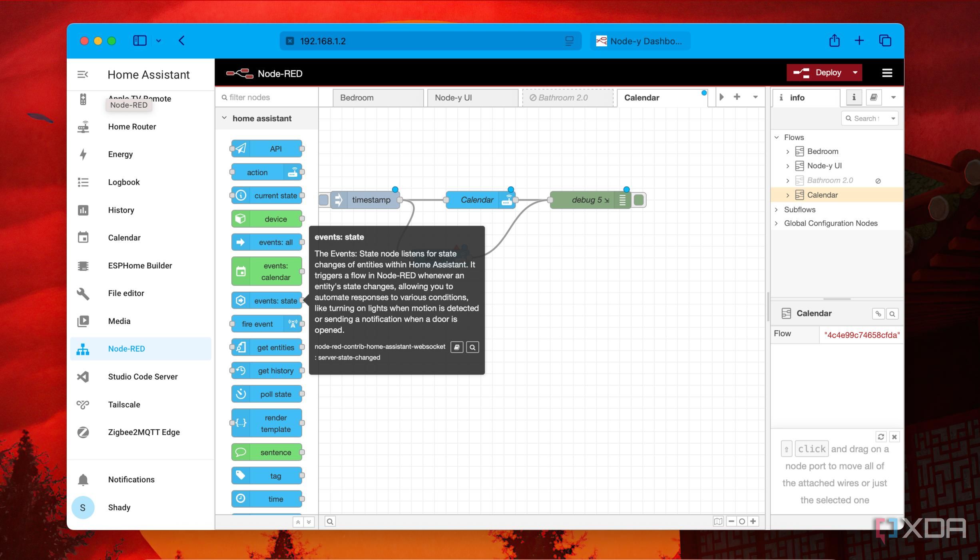Select the Bathroom 2.0 flow tab

coord(568,98)
